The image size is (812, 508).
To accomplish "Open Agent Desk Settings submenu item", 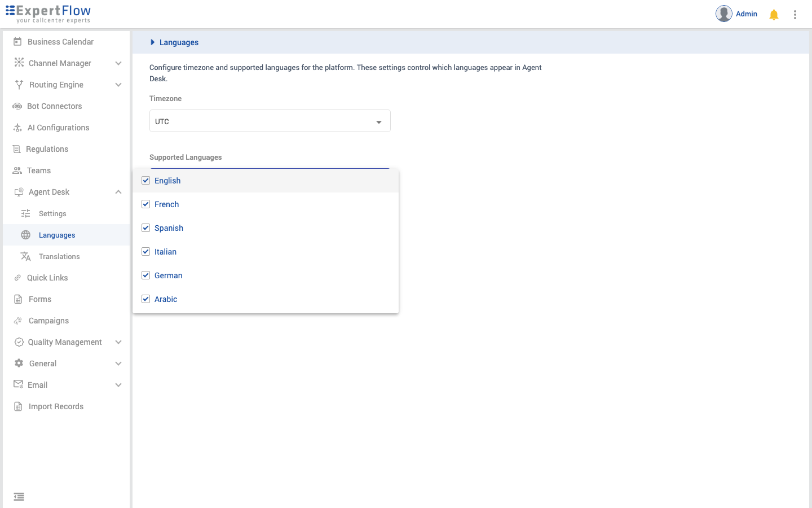I will [66, 213].
